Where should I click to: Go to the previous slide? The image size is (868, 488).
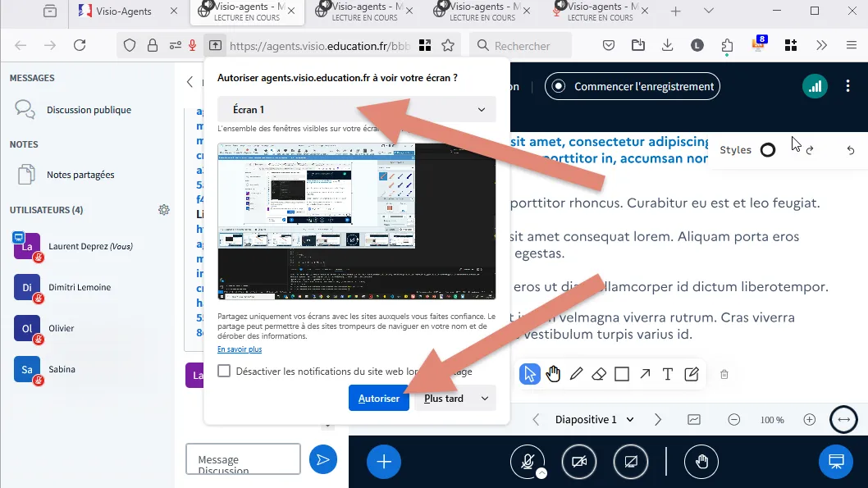[x=535, y=419]
